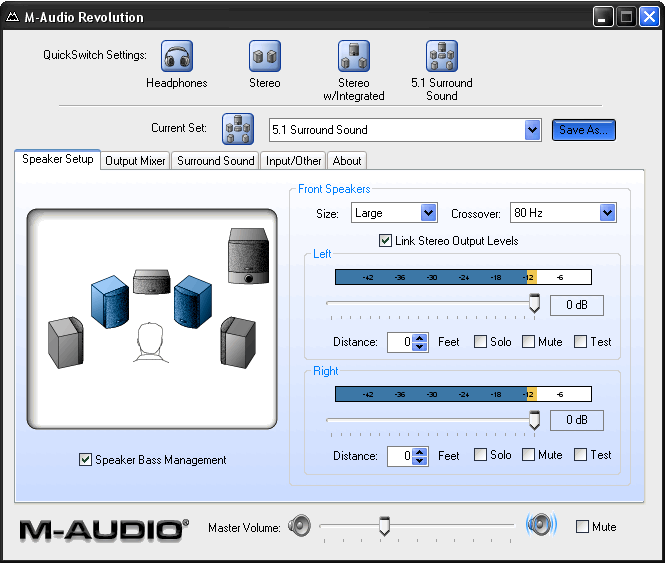The width and height of the screenshot is (665, 563).
Task: Open the Current Set dropdown arrow
Action: coord(532,130)
